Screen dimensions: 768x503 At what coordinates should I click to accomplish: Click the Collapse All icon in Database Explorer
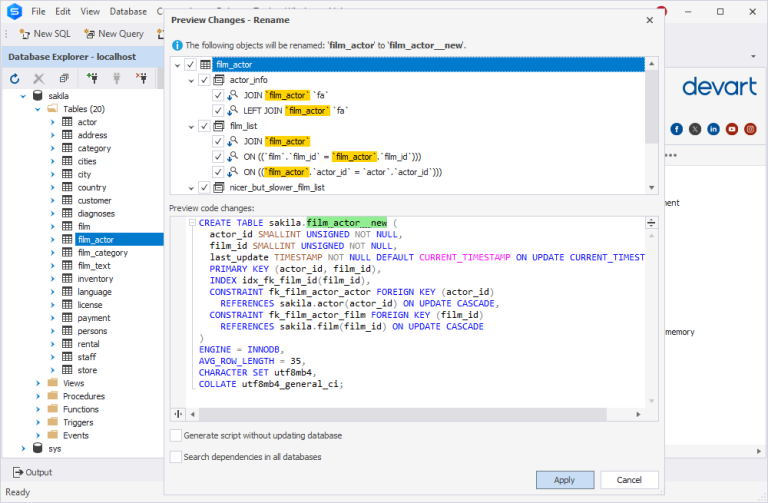(64, 78)
